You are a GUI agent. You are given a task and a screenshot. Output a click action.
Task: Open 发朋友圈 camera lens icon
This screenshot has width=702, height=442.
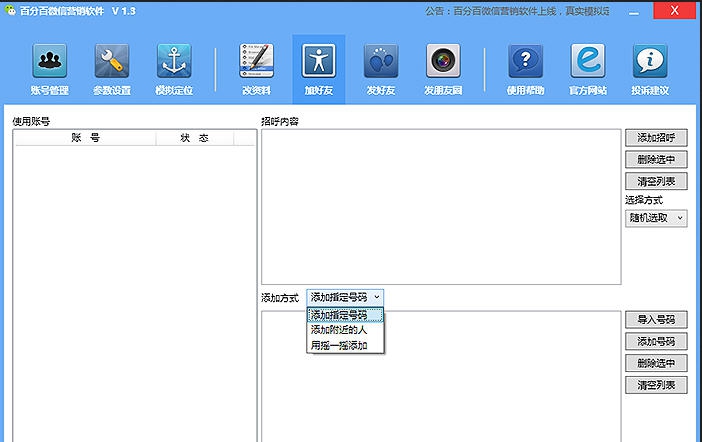tap(443, 60)
